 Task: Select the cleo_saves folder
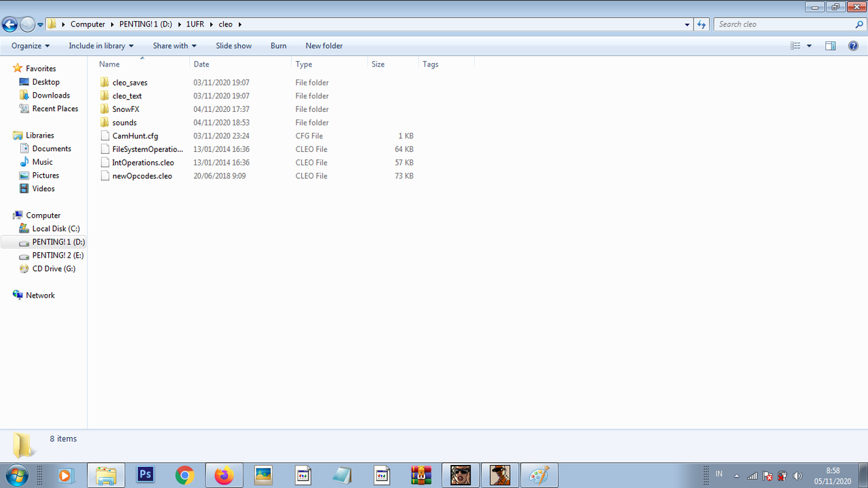point(130,83)
